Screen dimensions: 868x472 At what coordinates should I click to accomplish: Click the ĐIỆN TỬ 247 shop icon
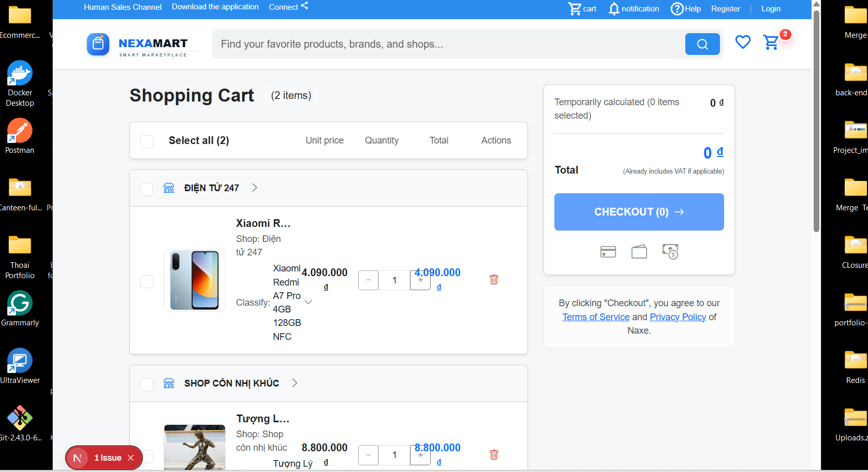pos(169,188)
